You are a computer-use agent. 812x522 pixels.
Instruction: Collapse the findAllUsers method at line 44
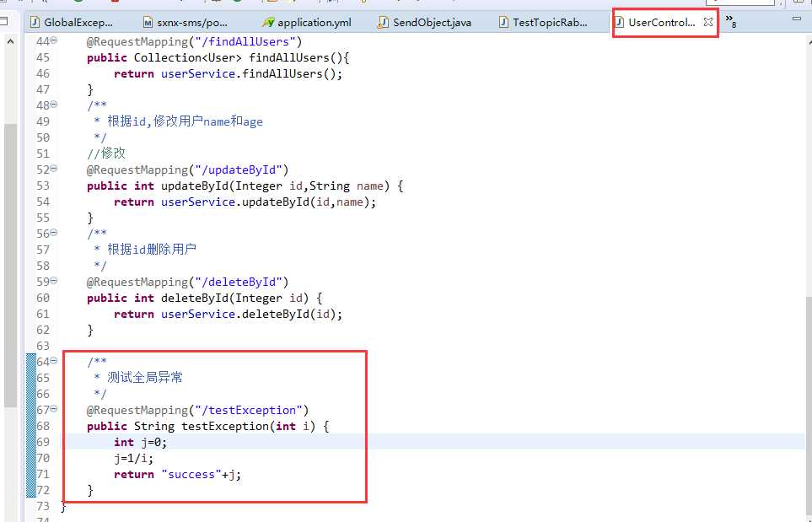click(54, 40)
